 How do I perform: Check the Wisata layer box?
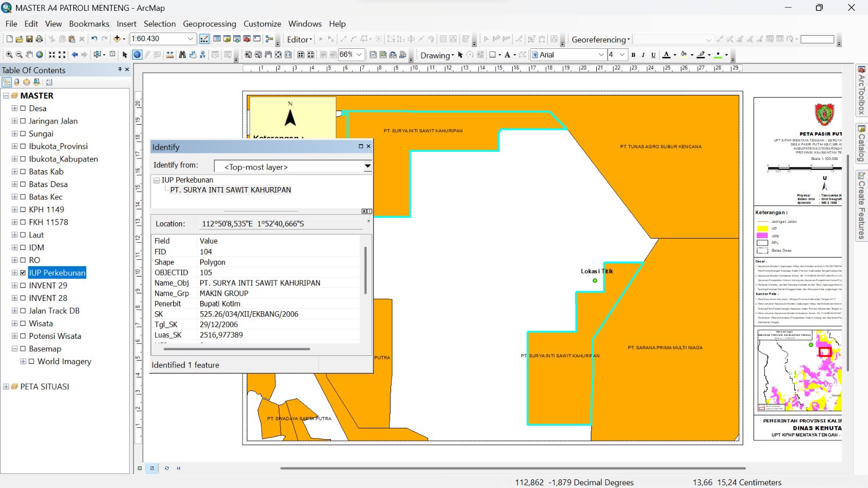click(23, 323)
